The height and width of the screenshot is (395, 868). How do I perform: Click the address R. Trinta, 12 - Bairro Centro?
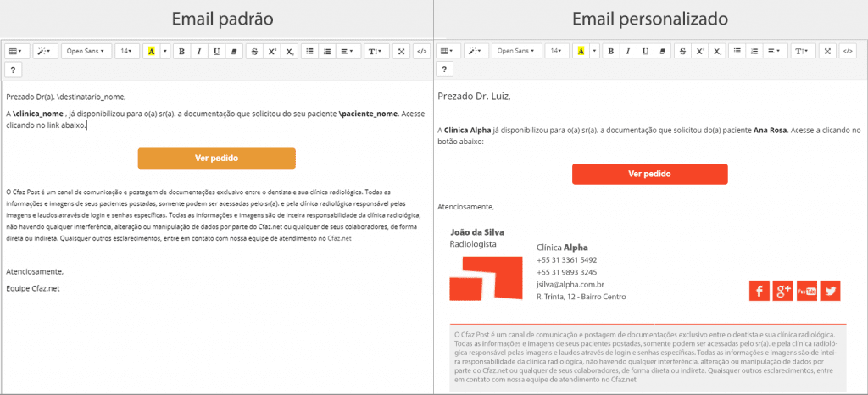[581, 297]
